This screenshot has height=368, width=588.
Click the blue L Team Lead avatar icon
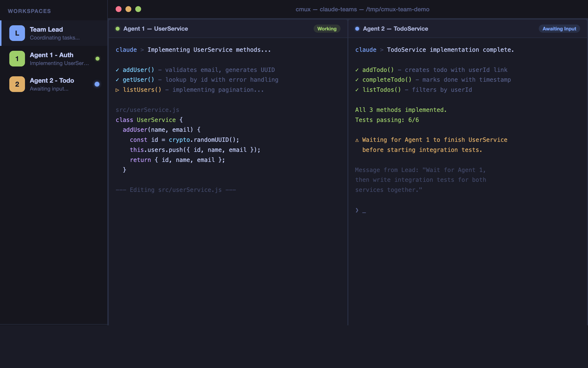coord(17,33)
